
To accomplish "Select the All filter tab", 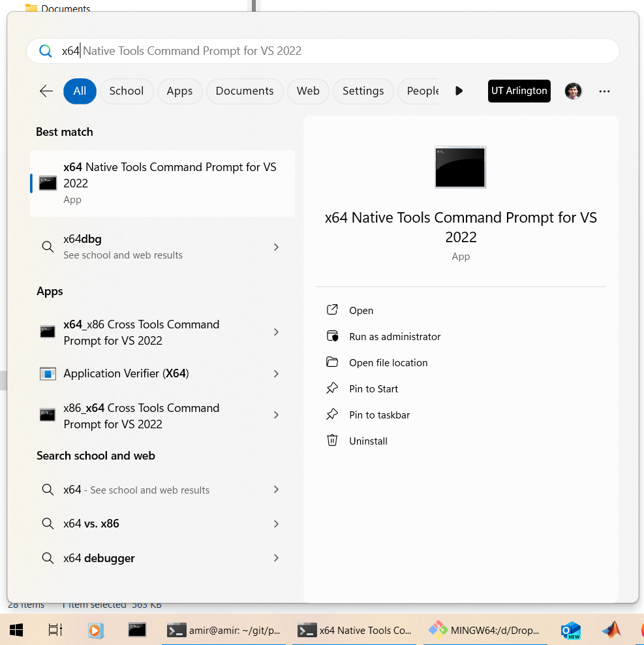I will tap(80, 91).
